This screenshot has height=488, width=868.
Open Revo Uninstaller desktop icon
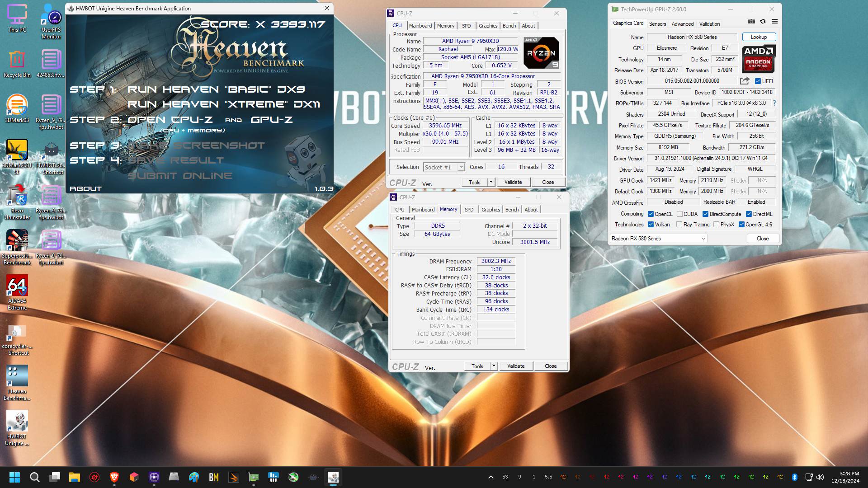17,202
